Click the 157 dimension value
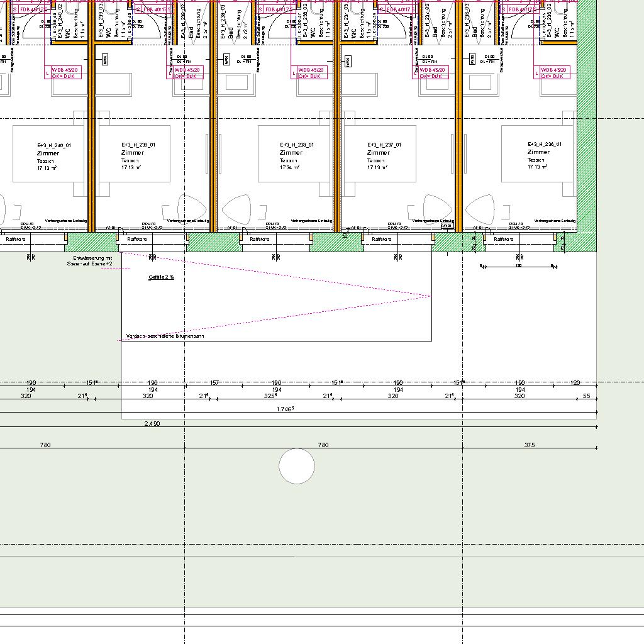 click(214, 383)
